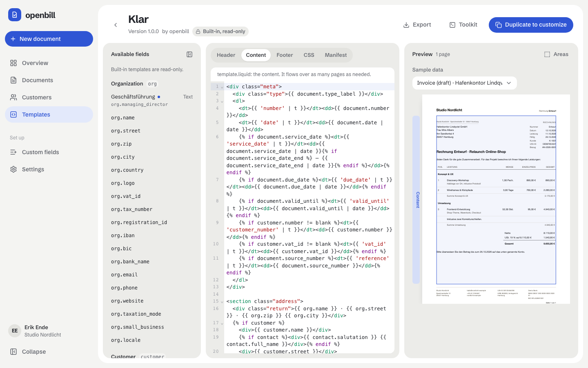Open the Documents page
This screenshot has height=368, width=588.
tap(49, 80)
